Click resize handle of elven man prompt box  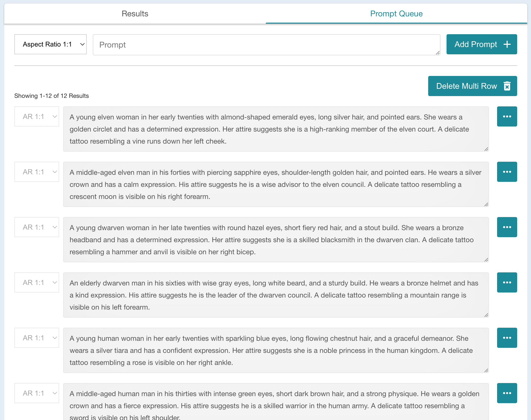click(486, 204)
